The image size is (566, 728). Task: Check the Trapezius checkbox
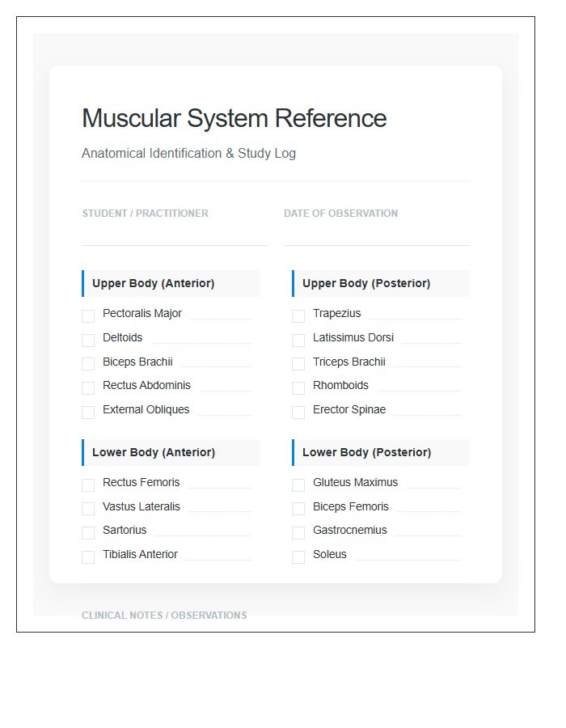click(298, 316)
